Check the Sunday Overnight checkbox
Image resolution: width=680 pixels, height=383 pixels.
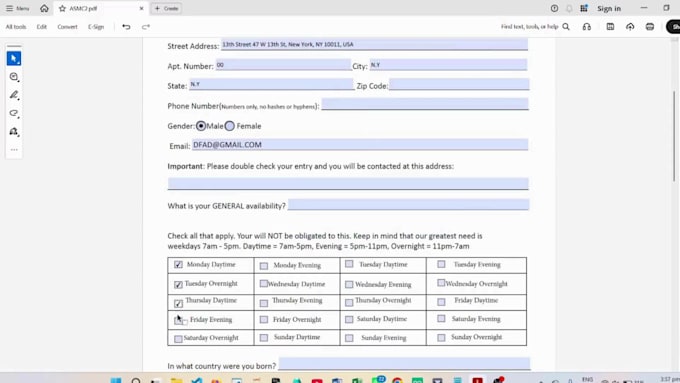pos(441,337)
